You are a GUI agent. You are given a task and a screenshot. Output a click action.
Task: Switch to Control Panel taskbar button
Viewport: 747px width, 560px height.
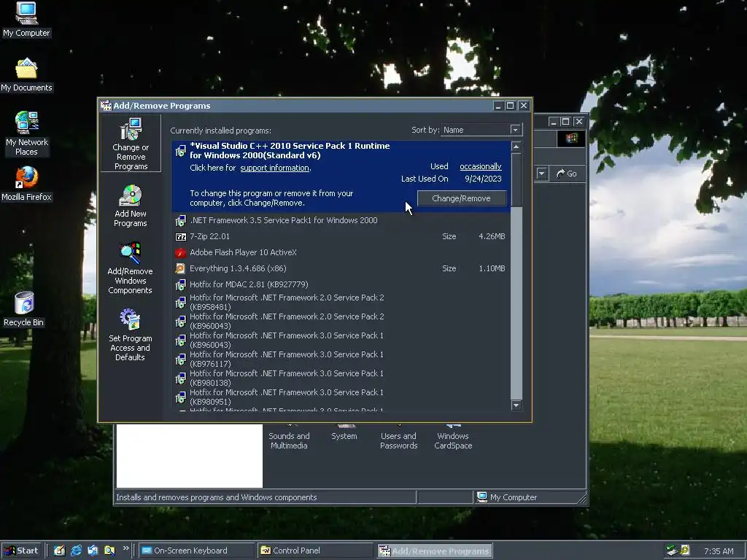point(315,551)
